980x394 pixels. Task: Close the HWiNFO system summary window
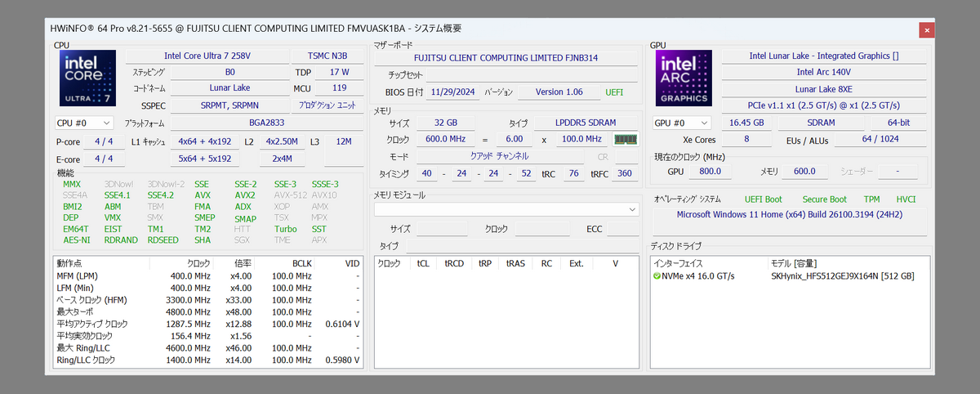click(926, 29)
